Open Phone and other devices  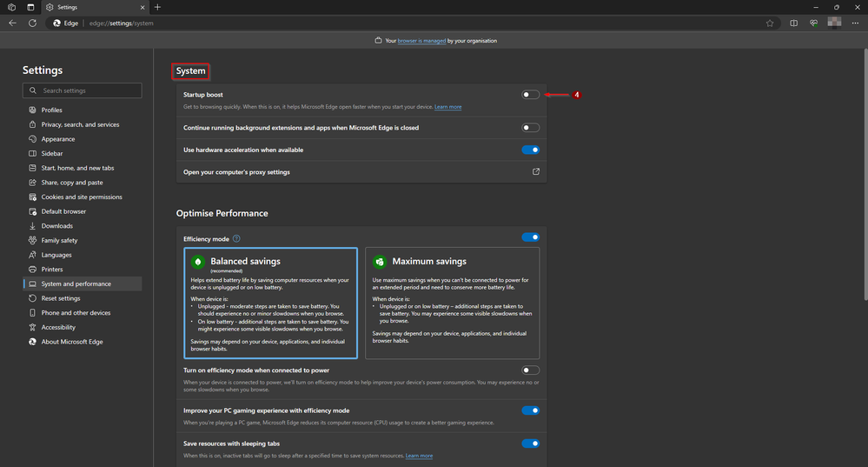[82, 312]
